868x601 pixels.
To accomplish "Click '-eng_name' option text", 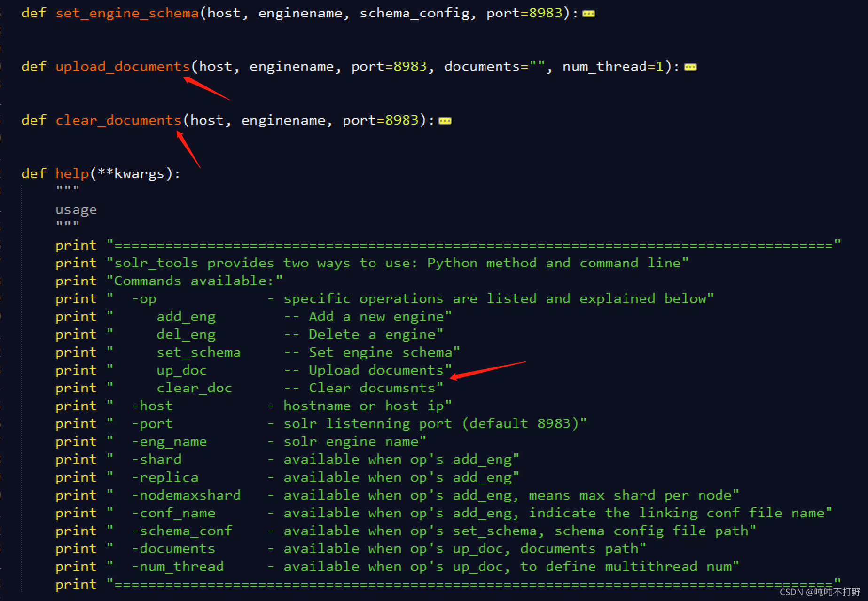I will pos(169,442).
